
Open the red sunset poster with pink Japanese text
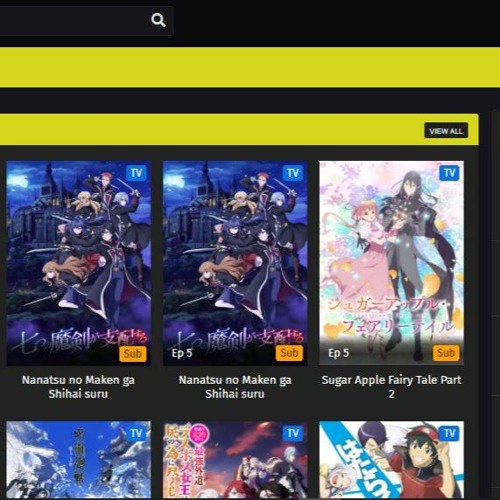click(235, 460)
